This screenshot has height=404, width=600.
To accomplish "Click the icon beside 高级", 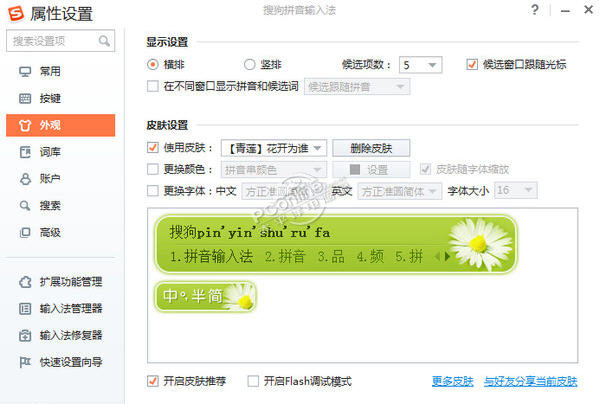I will pos(25,232).
